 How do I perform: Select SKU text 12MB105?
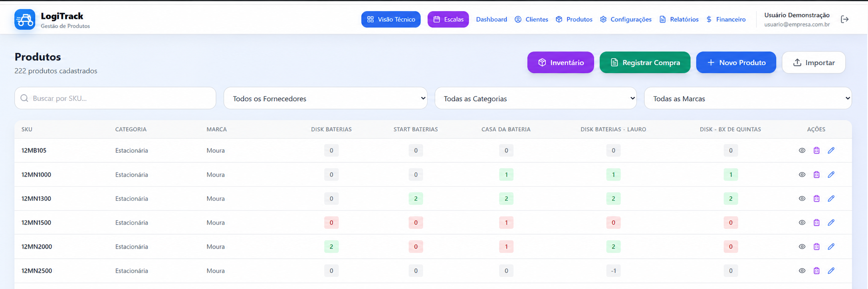click(34, 151)
